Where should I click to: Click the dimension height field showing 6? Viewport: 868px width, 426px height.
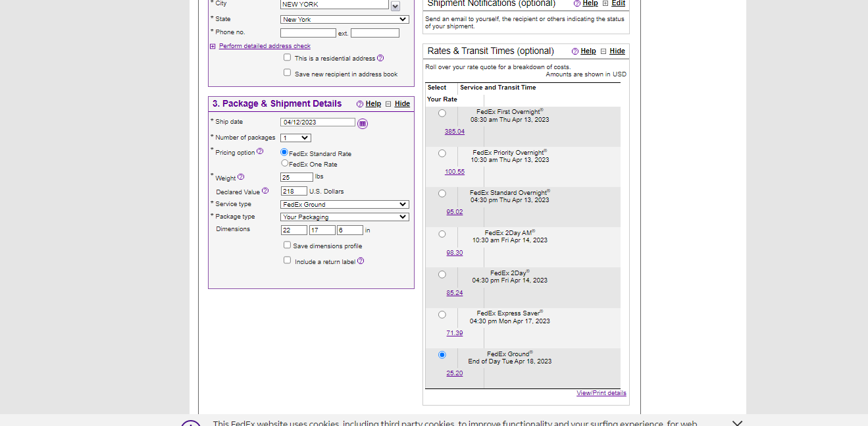[x=350, y=230]
